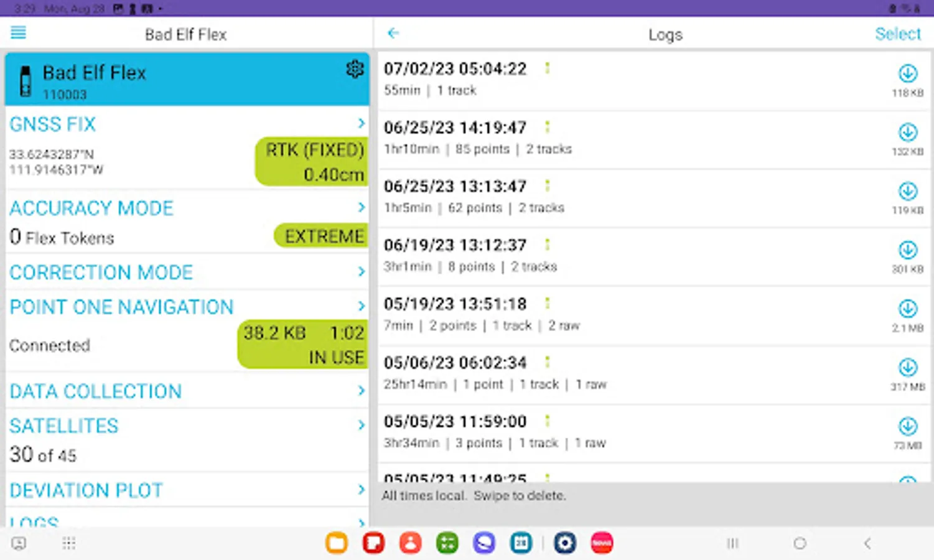The width and height of the screenshot is (934, 560).
Task: Tap the Android back button
Action: tap(867, 543)
